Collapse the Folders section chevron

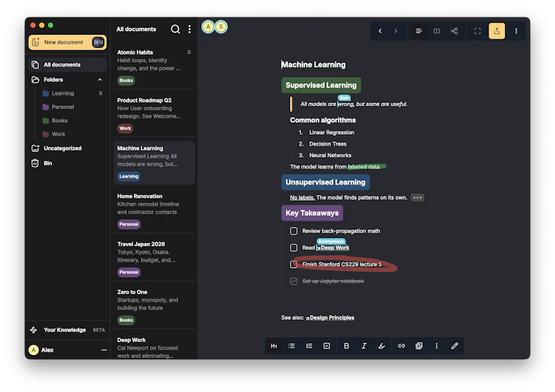(100, 80)
